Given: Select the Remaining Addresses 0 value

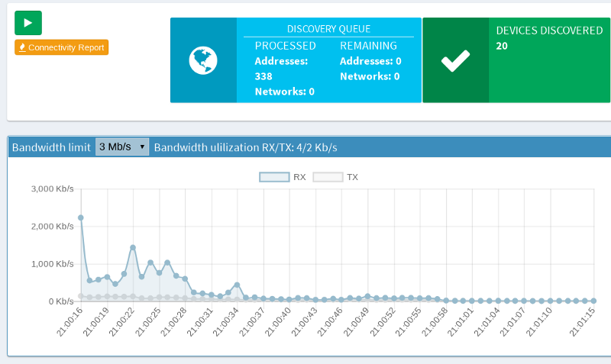Looking at the screenshot, I should tap(370, 61).
